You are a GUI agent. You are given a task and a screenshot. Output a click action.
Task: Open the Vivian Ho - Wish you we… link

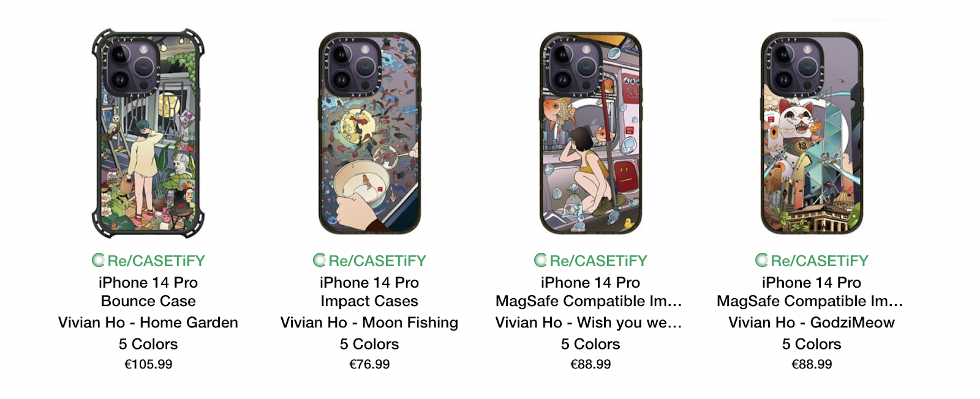coord(589,323)
